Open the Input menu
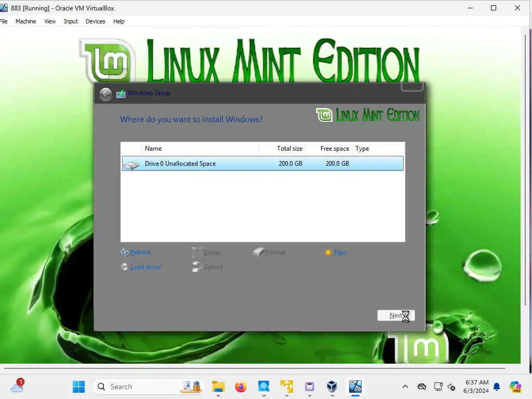This screenshot has height=399, width=532. pos(71,21)
